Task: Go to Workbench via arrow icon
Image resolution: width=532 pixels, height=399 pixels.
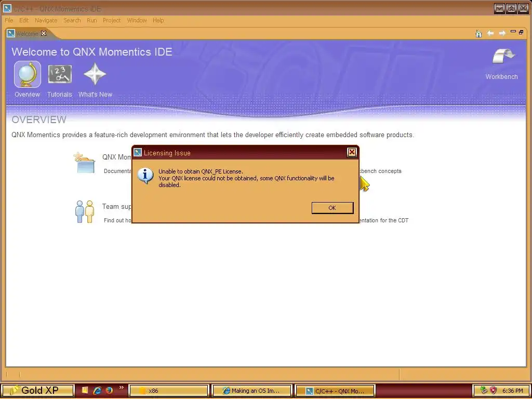Action: [503, 56]
